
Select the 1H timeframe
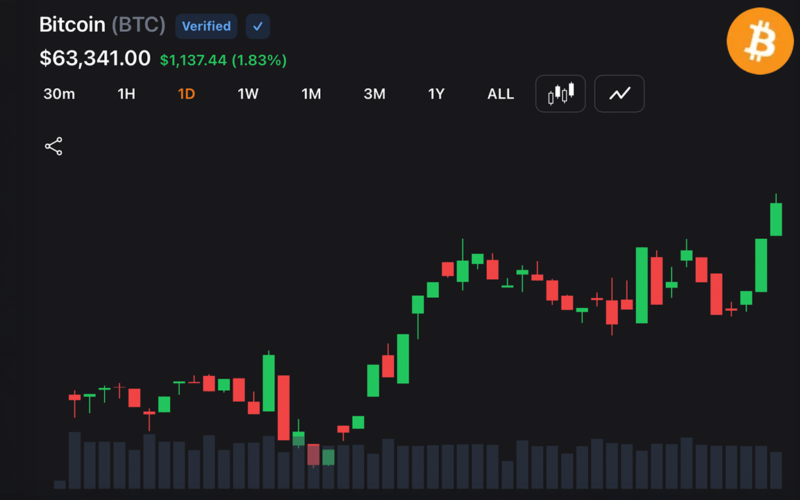coord(127,94)
